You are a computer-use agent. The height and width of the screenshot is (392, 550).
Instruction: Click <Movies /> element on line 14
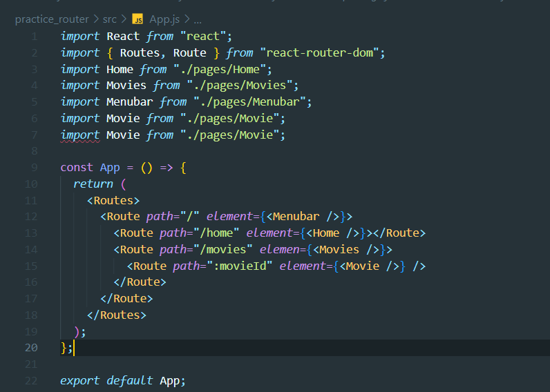[346, 249]
